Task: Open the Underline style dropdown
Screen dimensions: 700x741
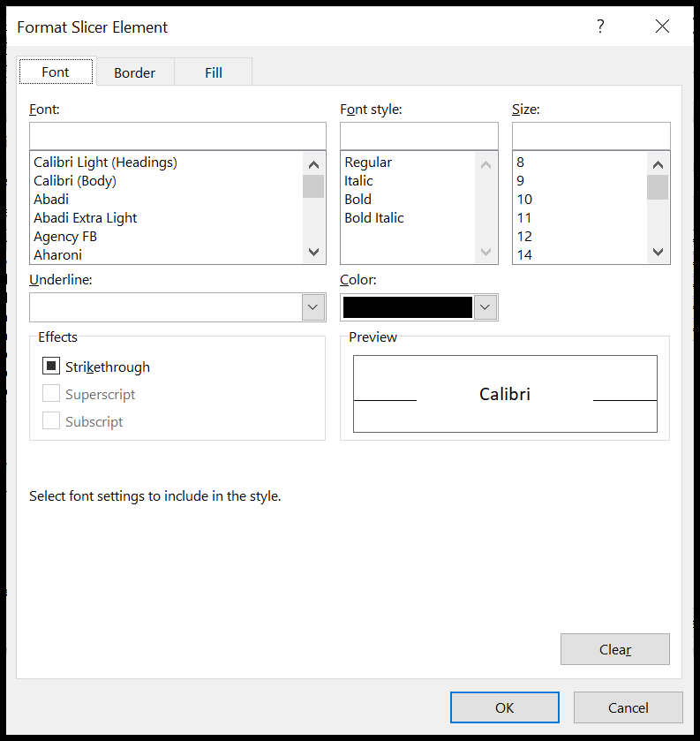Action: [x=313, y=306]
